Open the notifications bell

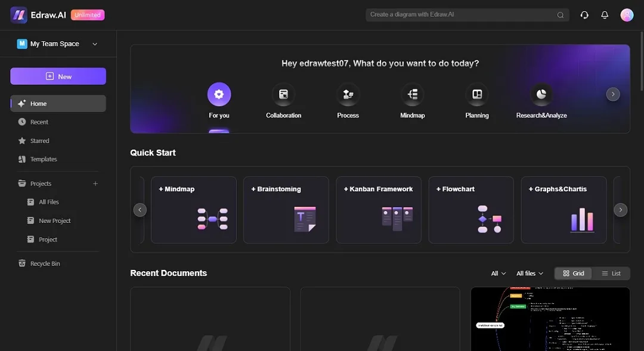(605, 15)
